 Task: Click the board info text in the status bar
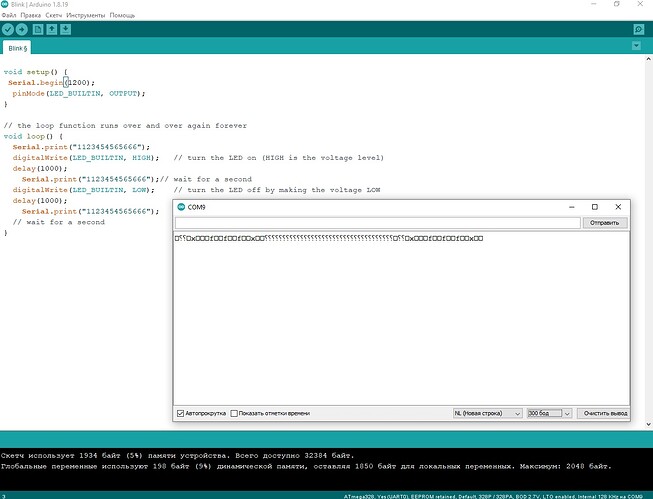click(x=493, y=496)
